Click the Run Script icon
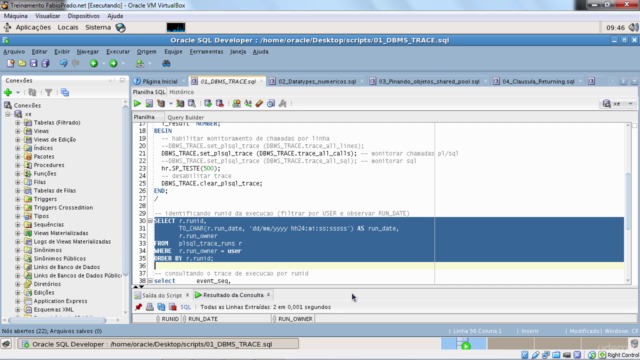 click(x=149, y=104)
